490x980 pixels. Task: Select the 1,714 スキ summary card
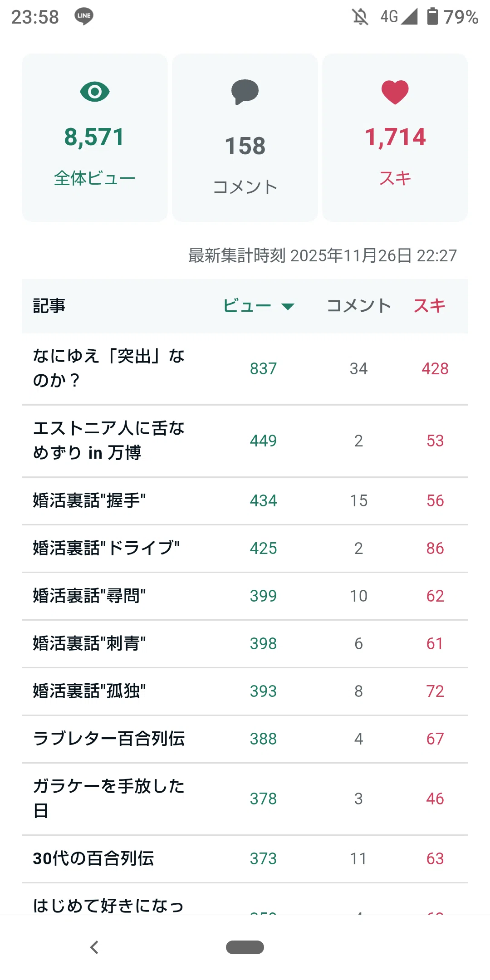click(395, 137)
